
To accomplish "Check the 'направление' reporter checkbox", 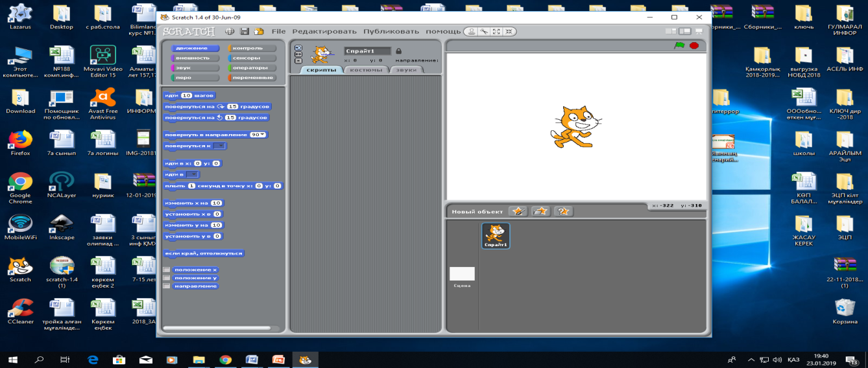I will point(167,286).
